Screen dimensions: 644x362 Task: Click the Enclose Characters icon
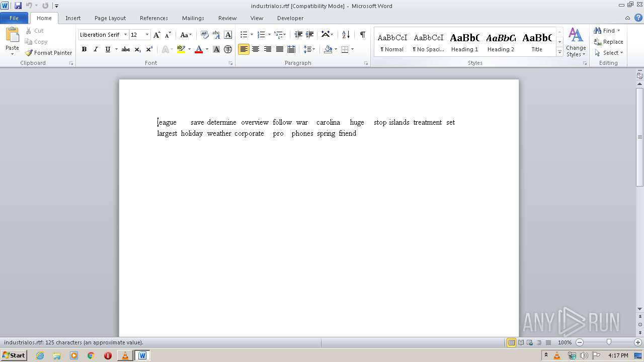[228, 49]
